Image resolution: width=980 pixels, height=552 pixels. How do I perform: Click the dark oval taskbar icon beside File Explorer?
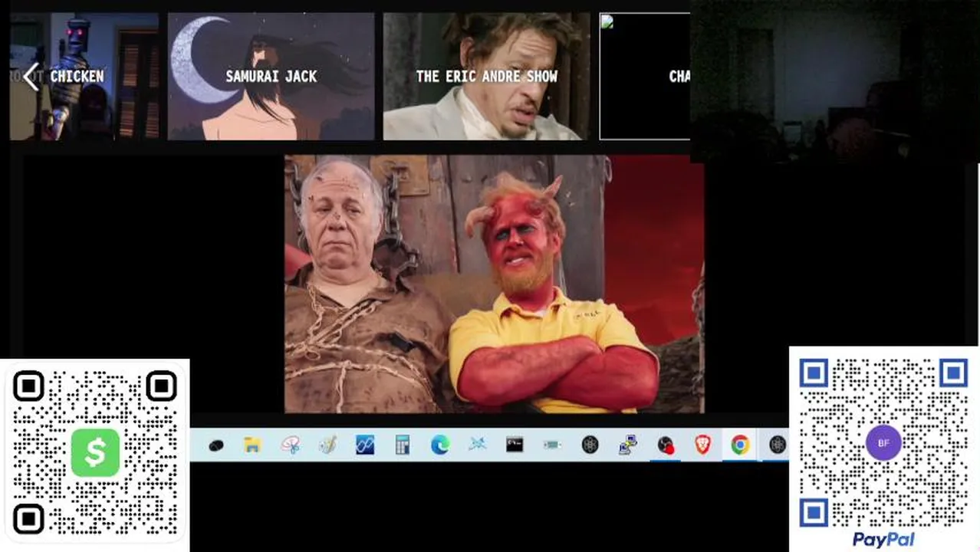[216, 445]
